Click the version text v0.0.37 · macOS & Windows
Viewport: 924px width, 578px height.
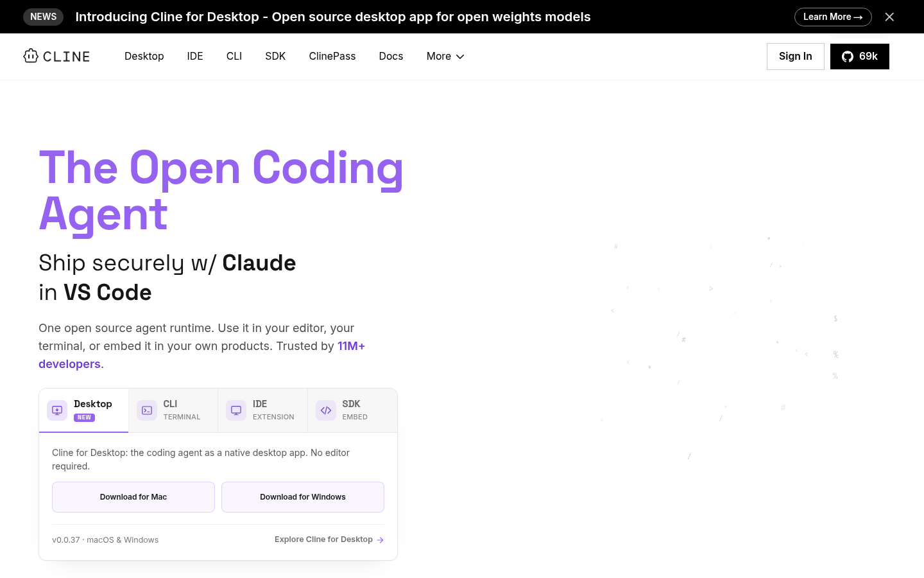[105, 540]
